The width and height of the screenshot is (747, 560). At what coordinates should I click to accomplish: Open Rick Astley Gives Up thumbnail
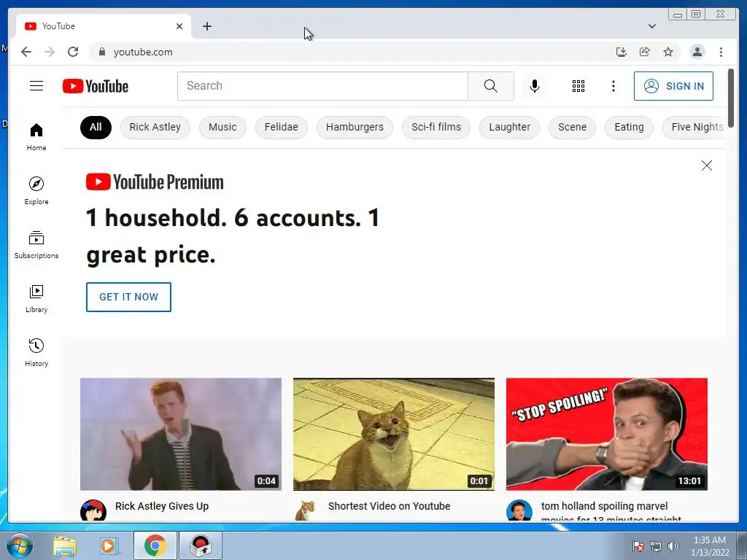click(x=181, y=435)
